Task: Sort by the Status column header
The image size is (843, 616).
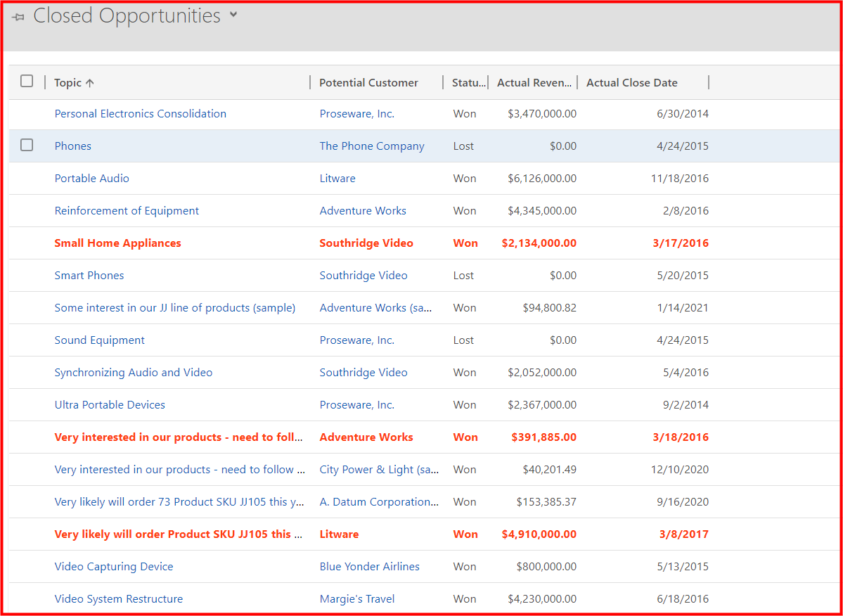Action: (469, 83)
